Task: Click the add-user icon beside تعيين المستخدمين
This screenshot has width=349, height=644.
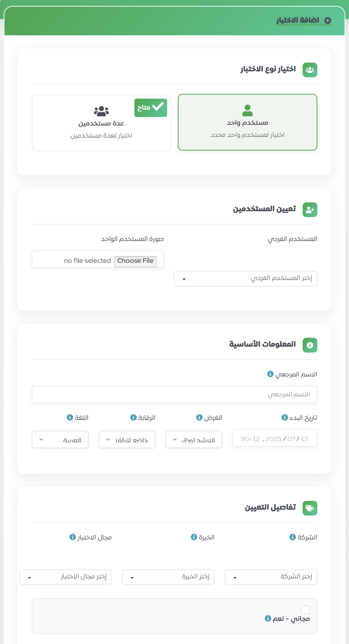Action: click(310, 210)
